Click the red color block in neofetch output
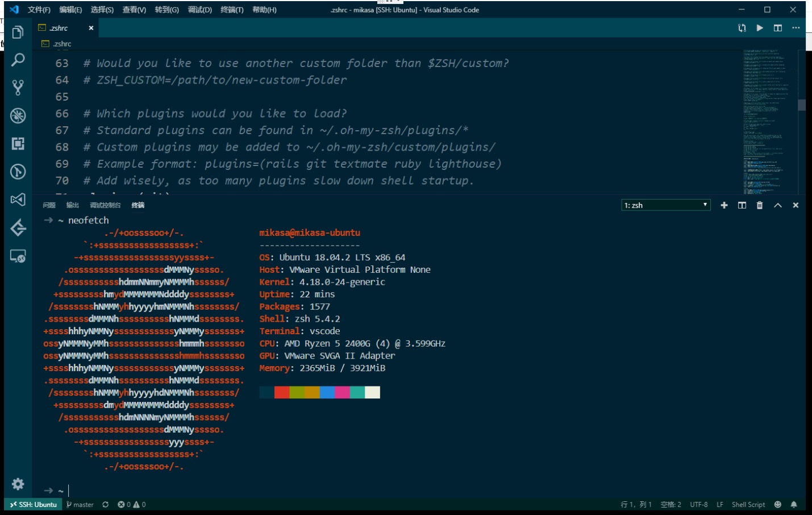 point(282,392)
